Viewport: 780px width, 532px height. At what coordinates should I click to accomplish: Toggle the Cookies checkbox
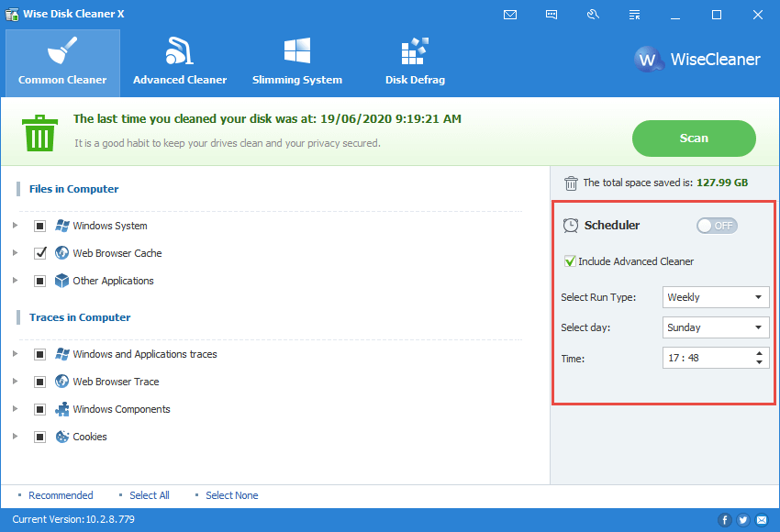point(39,437)
